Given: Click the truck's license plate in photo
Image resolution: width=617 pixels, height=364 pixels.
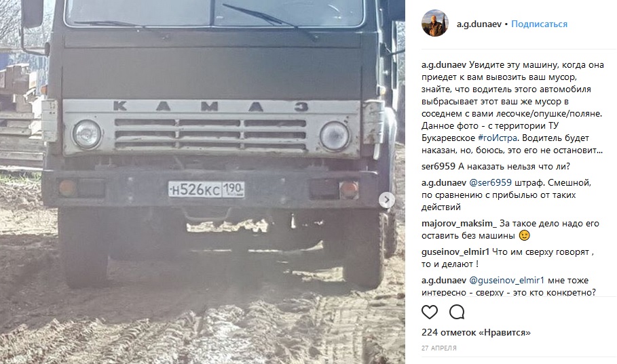Looking at the screenshot, I should coord(206,189).
